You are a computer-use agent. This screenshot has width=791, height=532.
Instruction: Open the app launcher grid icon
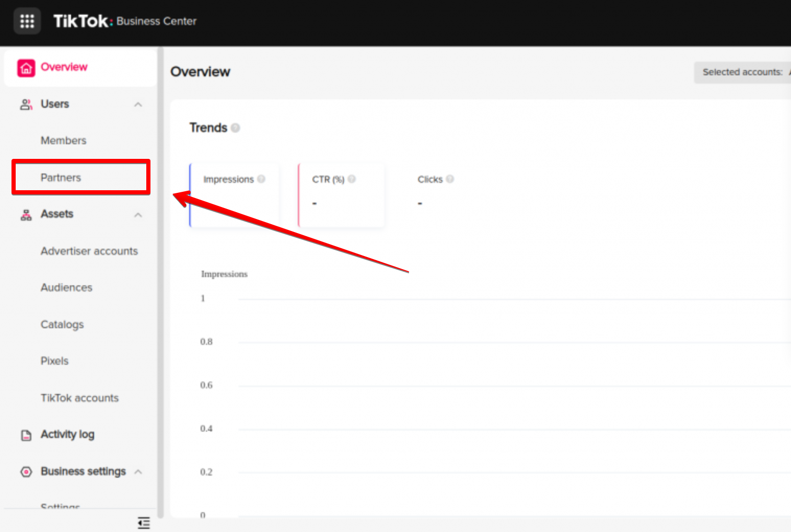coord(27,21)
